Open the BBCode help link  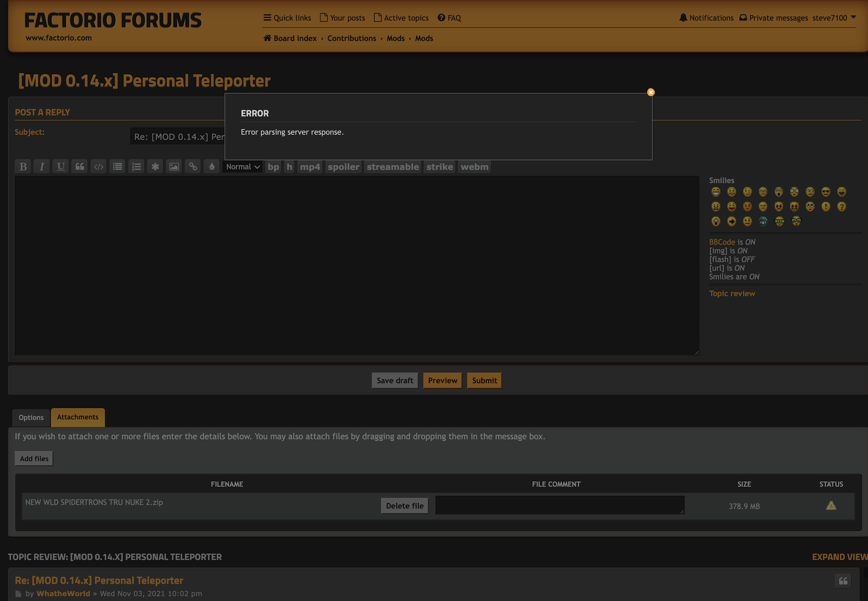(722, 242)
